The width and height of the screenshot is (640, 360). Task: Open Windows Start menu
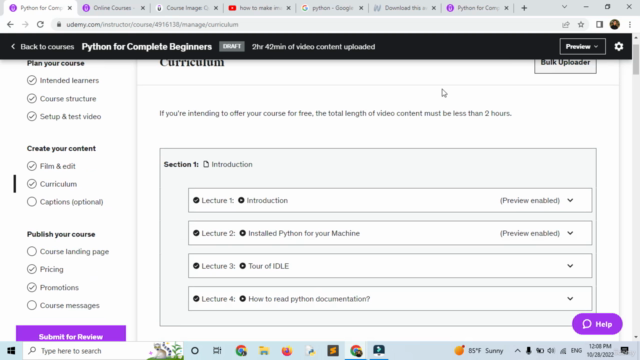click(11, 351)
